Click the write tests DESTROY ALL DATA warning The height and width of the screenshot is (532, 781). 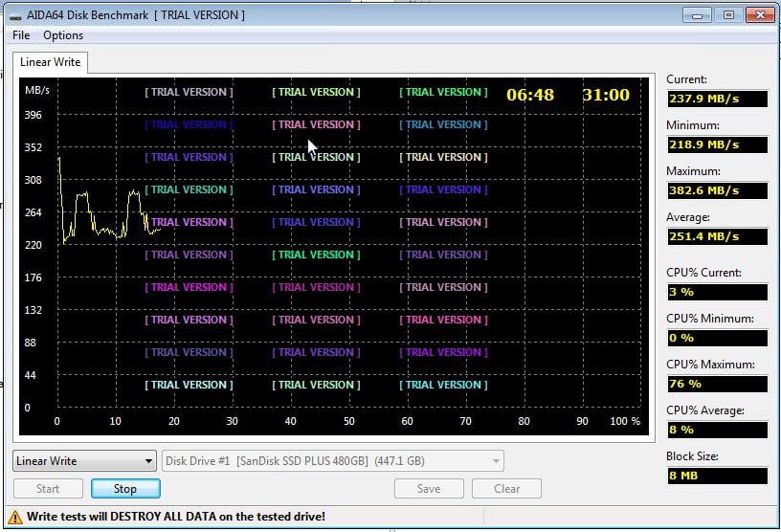pos(176,517)
